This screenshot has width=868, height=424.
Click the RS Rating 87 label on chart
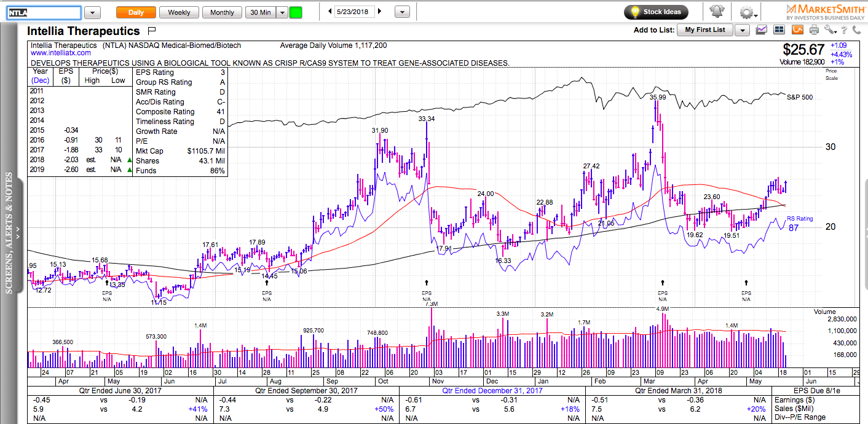tap(800, 223)
